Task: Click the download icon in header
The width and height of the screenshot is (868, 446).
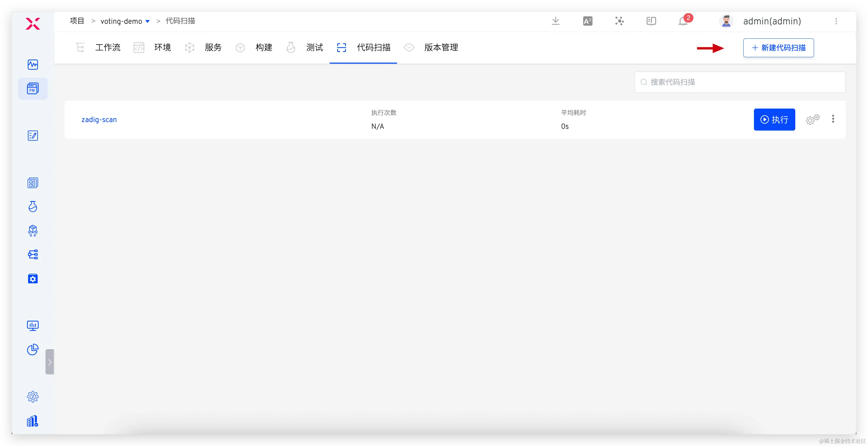Action: [556, 21]
